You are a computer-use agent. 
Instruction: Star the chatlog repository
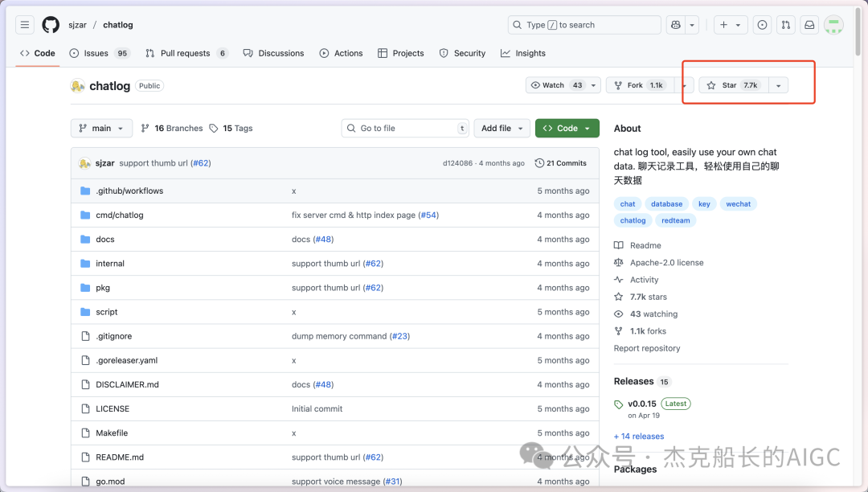[x=734, y=85]
